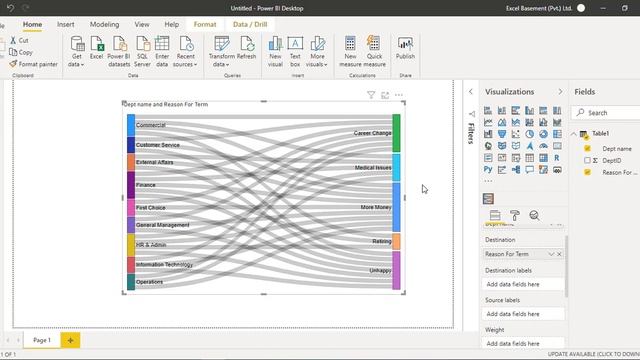The height and width of the screenshot is (360, 640).
Task: Click the Refresh ribbon button
Action: click(x=246, y=48)
